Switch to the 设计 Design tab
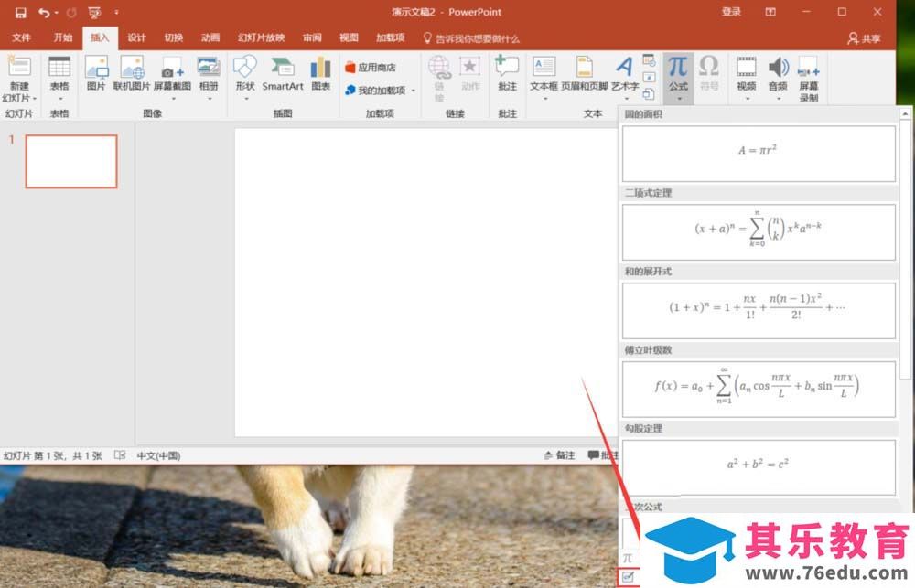This screenshot has height=588, width=915. coord(136,37)
